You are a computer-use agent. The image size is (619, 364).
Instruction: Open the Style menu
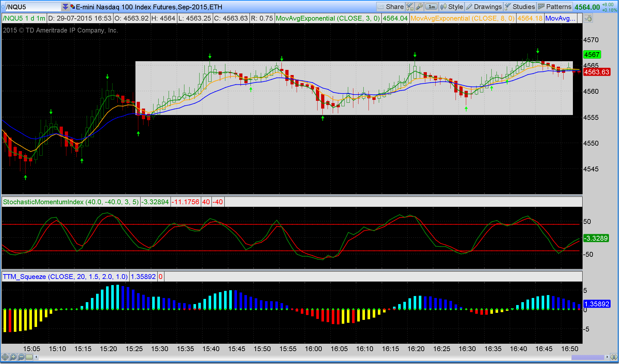point(452,7)
